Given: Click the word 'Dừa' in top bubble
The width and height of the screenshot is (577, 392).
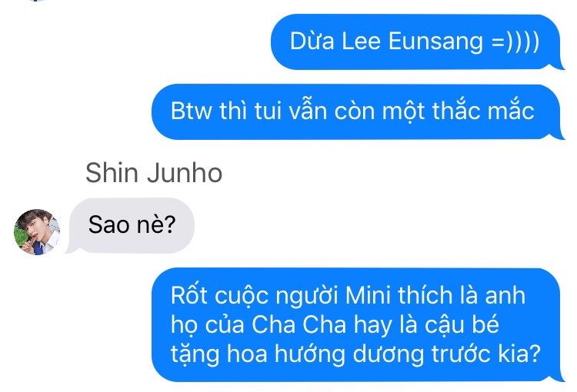Looking at the screenshot, I should coord(312,40).
